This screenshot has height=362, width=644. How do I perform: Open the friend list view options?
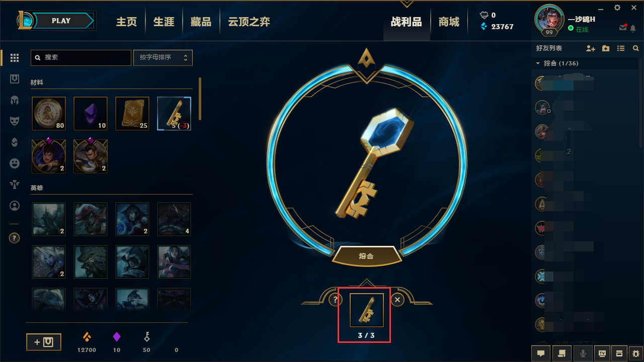pos(621,48)
